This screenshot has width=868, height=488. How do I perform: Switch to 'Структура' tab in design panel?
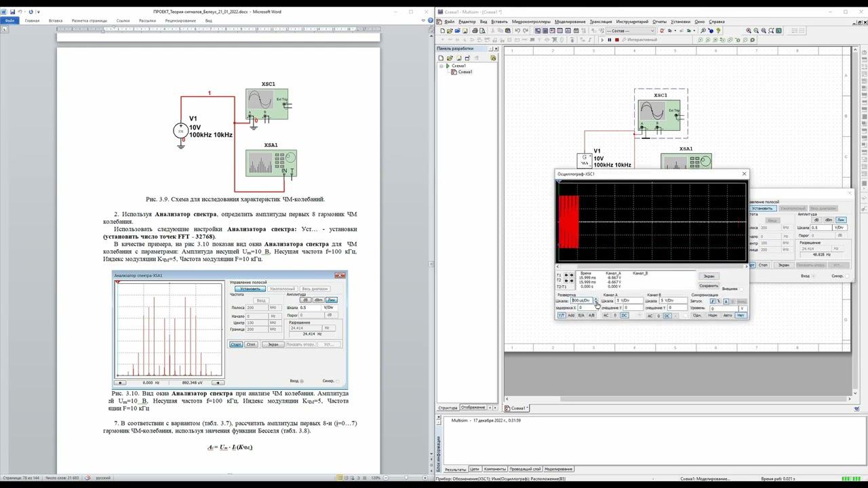pyautogui.click(x=448, y=407)
